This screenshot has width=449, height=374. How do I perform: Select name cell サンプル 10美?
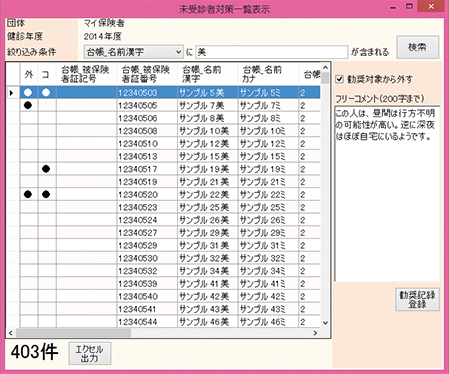coord(208,131)
